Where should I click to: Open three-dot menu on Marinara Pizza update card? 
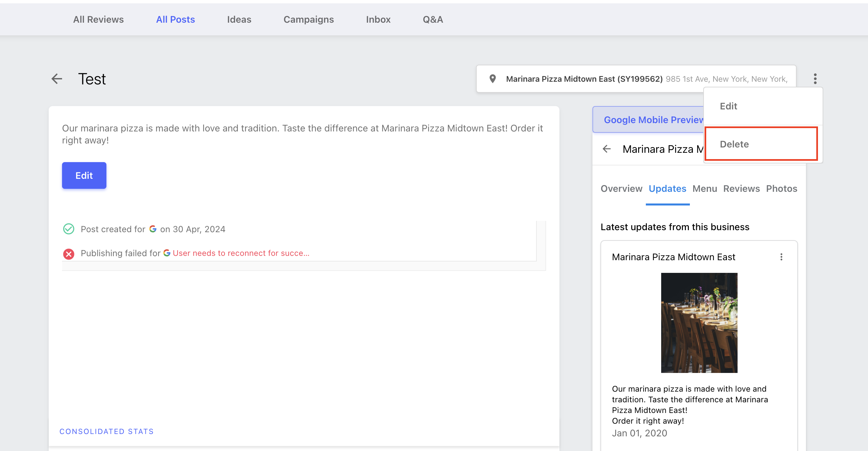(781, 257)
